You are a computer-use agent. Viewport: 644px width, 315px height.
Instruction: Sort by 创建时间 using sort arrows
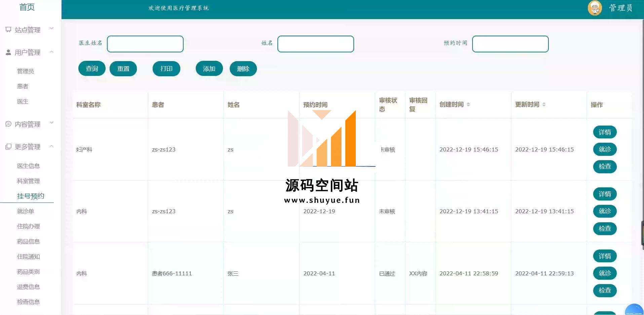click(468, 104)
